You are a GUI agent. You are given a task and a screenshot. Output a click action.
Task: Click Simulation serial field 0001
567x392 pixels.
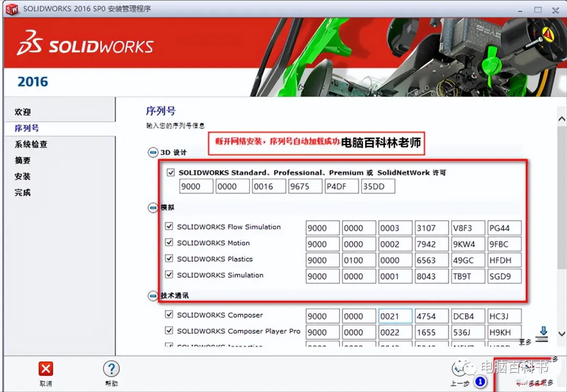(395, 277)
